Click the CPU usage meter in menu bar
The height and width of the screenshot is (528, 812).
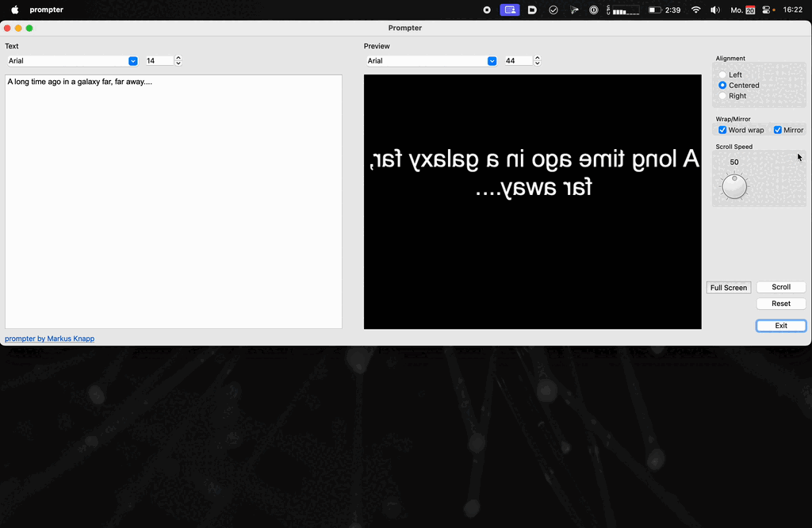point(623,10)
